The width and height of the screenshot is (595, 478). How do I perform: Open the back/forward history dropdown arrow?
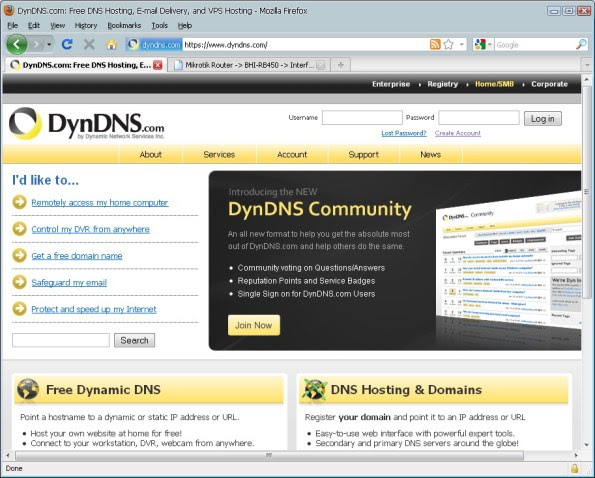click(x=49, y=45)
